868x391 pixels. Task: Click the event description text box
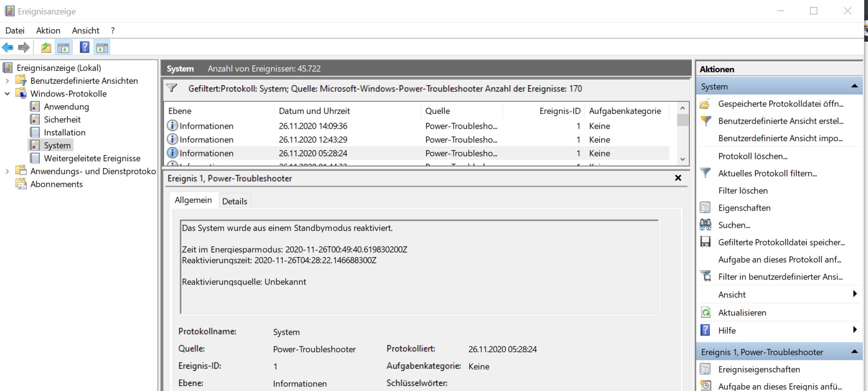pyautogui.click(x=419, y=267)
